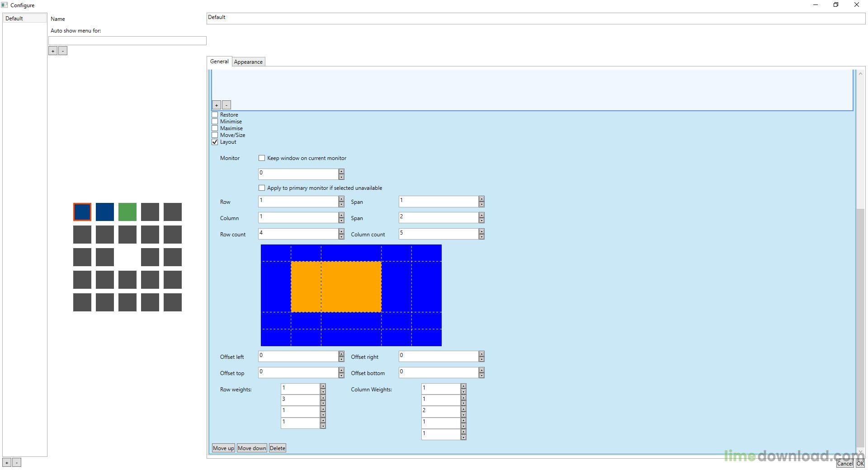868x470 pixels.
Task: Enable the Restore checkbox
Action: click(215, 115)
